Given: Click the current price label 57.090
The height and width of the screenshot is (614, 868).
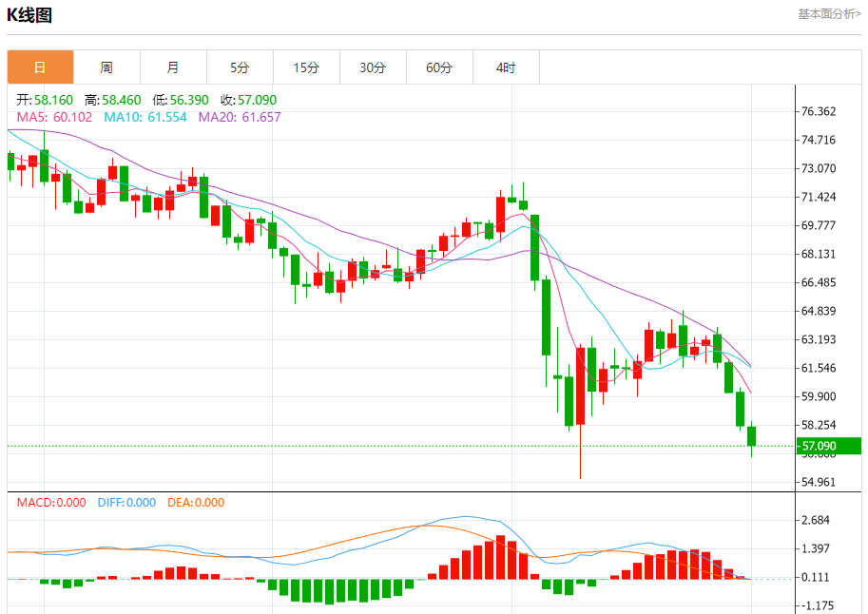Looking at the screenshot, I should coord(819,446).
